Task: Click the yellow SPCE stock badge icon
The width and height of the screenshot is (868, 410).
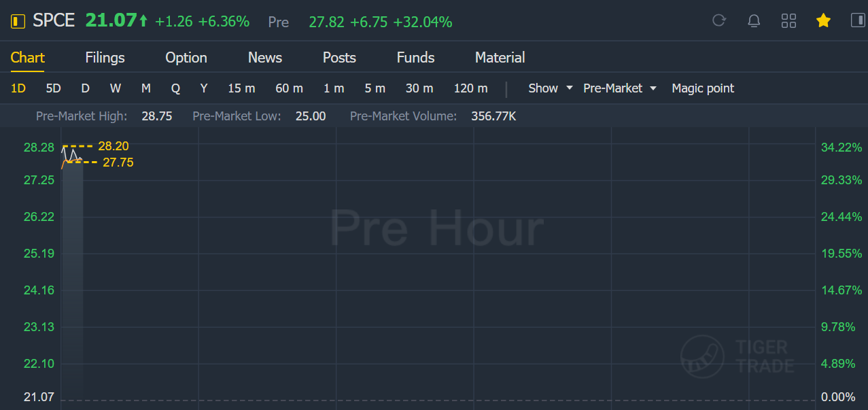Action: pyautogui.click(x=18, y=21)
